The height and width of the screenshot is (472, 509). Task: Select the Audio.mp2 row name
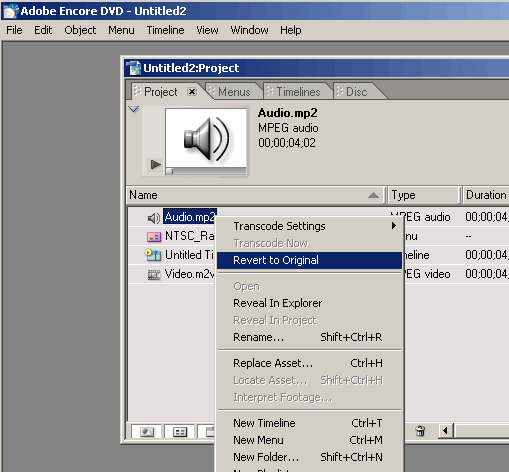coord(190,217)
